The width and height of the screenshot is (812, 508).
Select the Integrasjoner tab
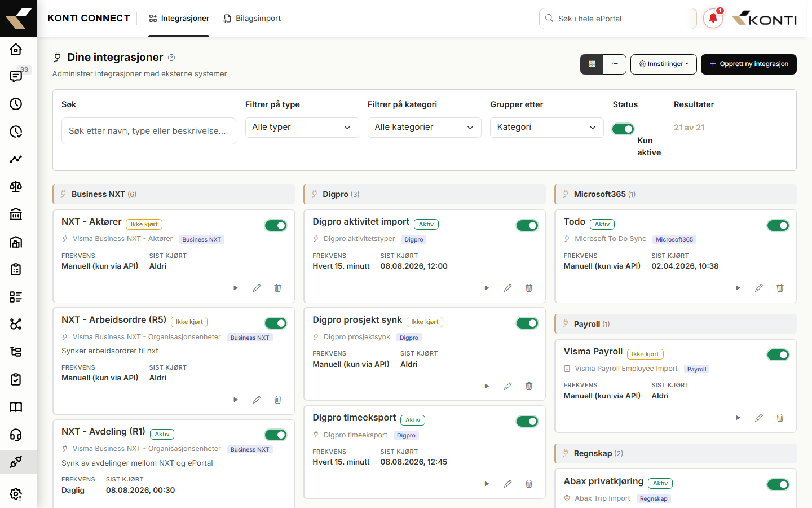(x=179, y=19)
